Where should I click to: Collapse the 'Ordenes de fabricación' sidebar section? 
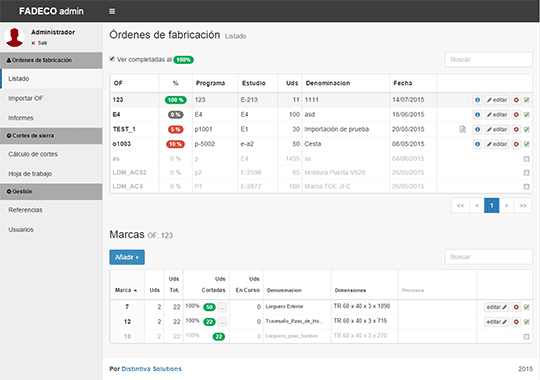point(51,60)
